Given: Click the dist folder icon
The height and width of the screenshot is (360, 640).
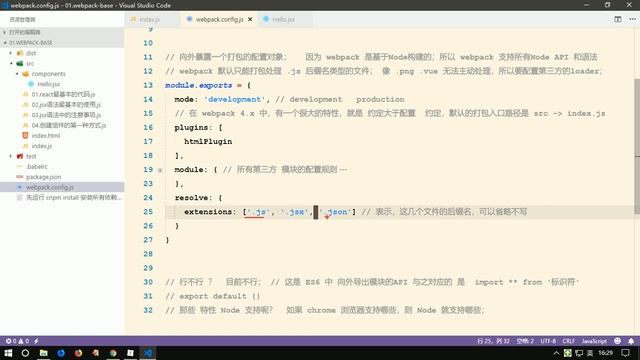Looking at the screenshot, I should point(20,53).
